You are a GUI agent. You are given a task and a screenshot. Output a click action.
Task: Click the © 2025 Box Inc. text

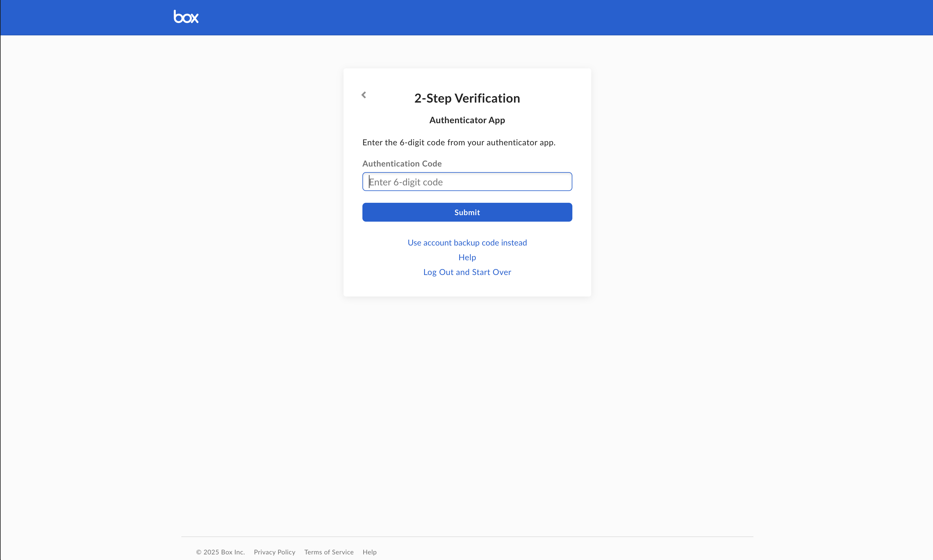220,552
